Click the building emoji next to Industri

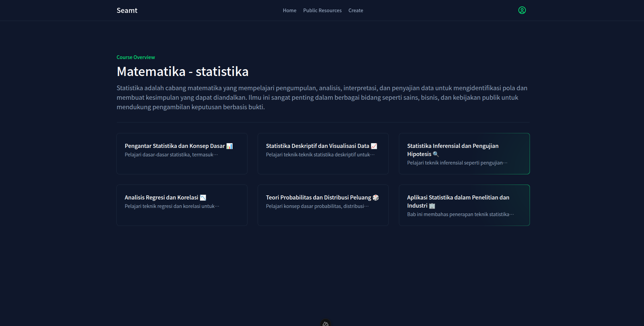click(432, 206)
